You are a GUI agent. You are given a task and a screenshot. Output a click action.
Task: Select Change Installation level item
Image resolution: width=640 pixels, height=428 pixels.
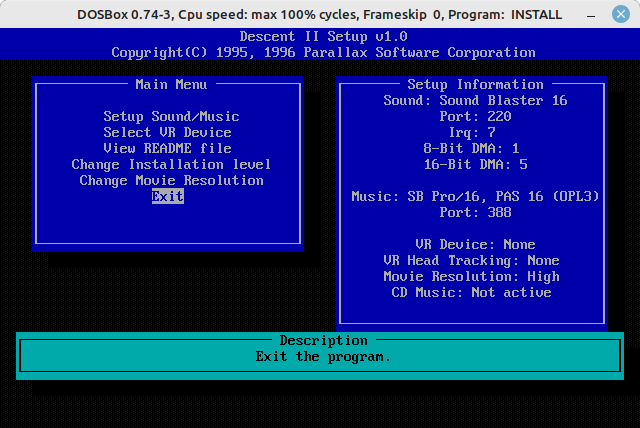point(171,164)
